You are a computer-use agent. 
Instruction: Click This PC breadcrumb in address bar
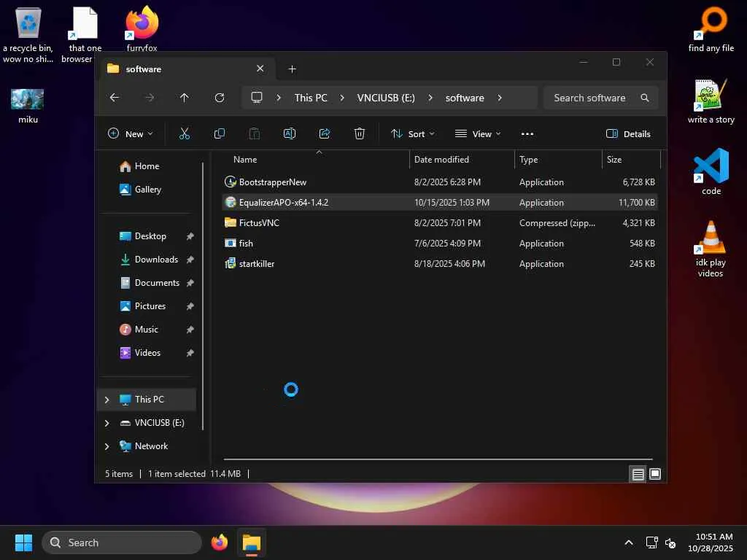coord(311,98)
